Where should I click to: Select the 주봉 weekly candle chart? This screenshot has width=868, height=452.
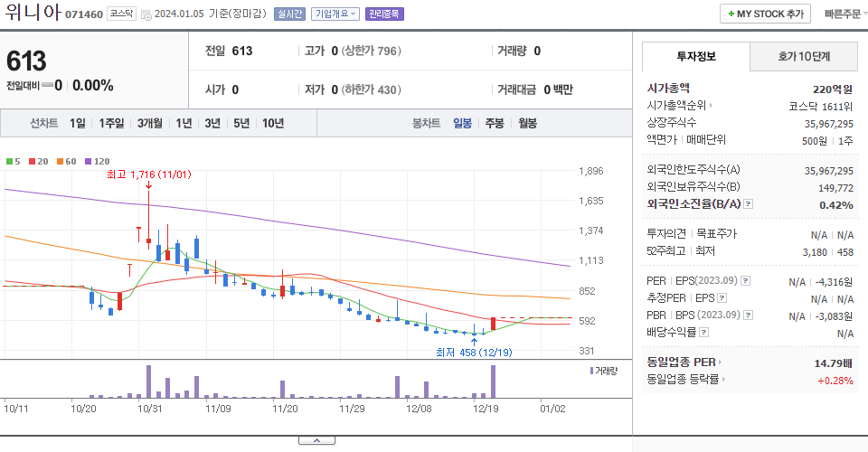pyautogui.click(x=495, y=123)
